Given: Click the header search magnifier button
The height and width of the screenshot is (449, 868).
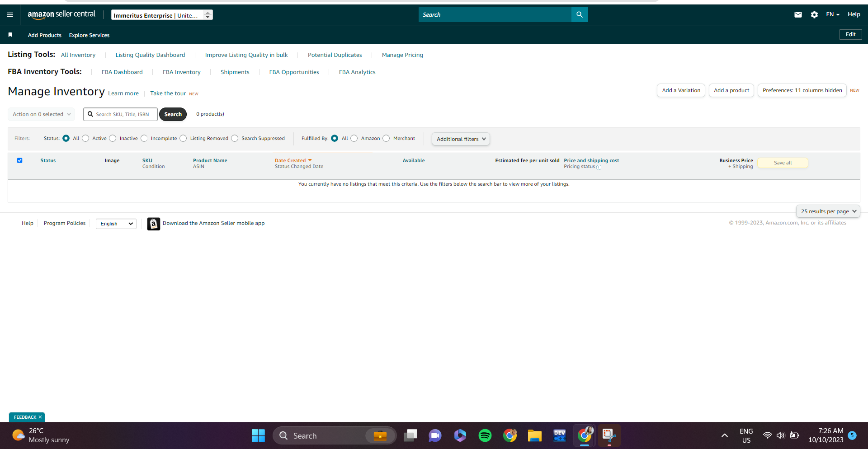Looking at the screenshot, I should pos(580,15).
